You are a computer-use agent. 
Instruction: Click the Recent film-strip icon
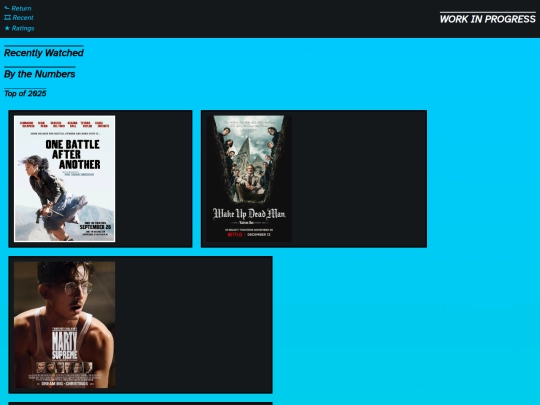click(7, 18)
